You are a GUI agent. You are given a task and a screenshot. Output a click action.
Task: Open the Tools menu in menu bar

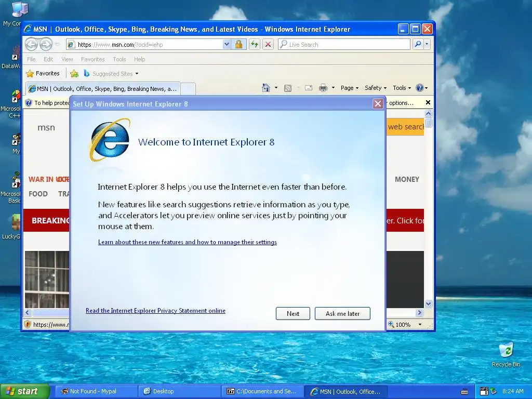pyautogui.click(x=119, y=59)
